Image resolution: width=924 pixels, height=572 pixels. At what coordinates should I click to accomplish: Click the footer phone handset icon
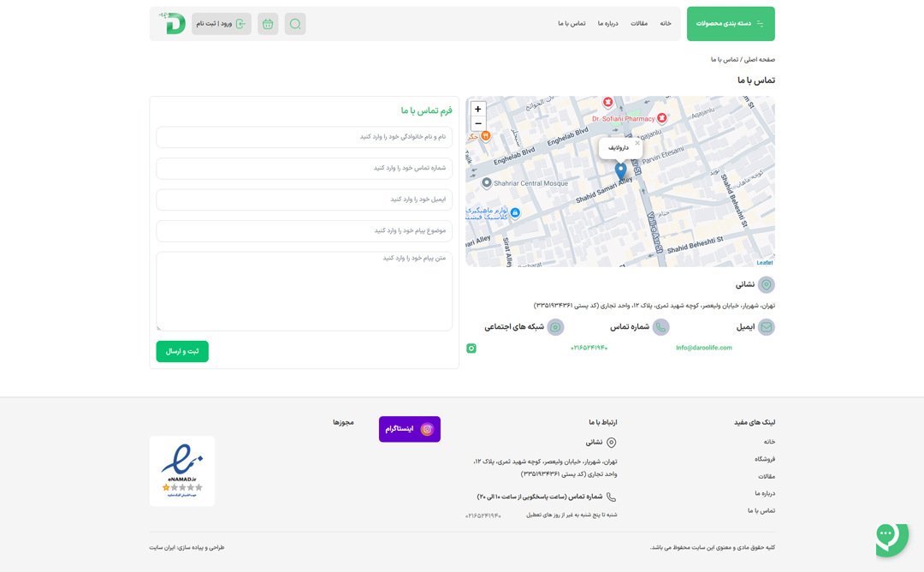point(612,498)
